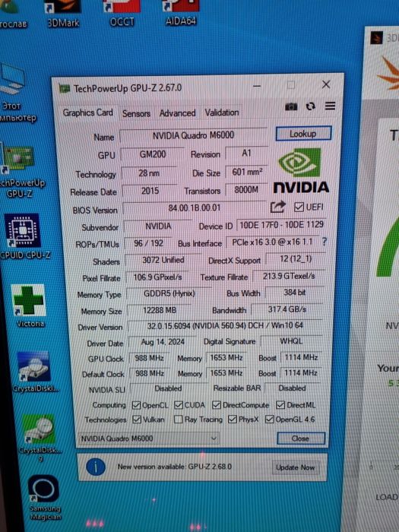The image size is (399, 532).
Task: Click the BIOS Version field 84.00.1B.00.01
Action: pos(195,207)
